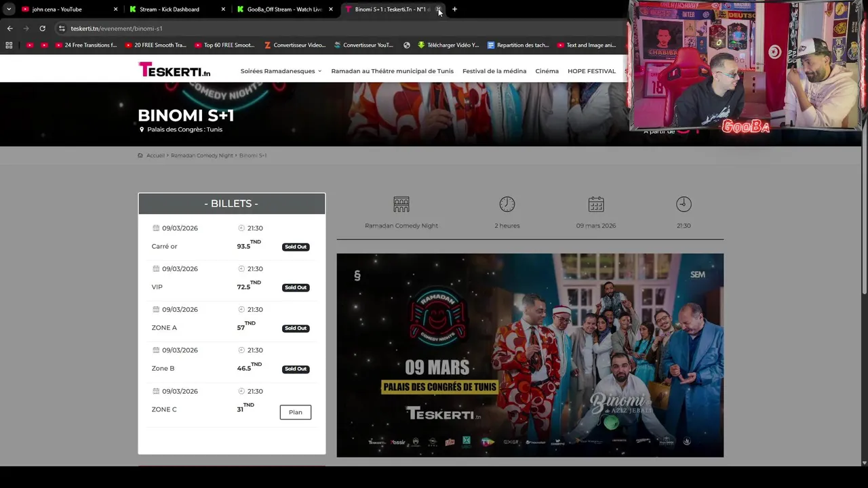Click the Teskerti.tn logo

(175, 70)
